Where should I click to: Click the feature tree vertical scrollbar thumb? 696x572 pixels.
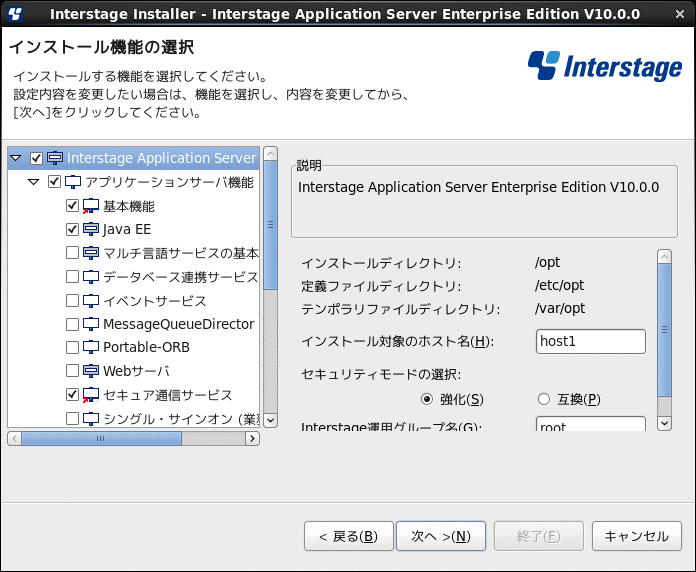[x=270, y=225]
